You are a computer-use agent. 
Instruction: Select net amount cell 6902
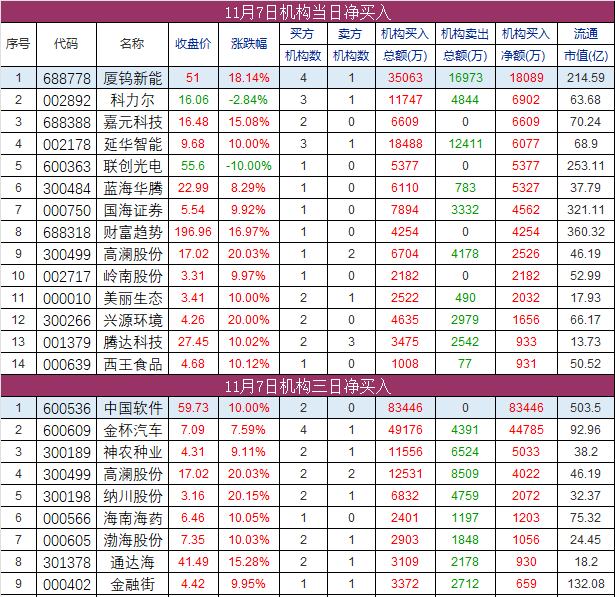tap(526, 100)
